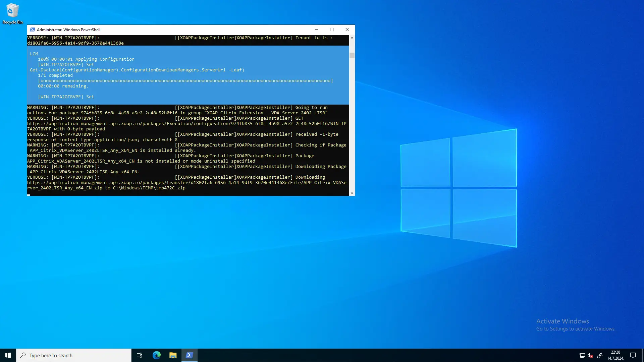Screen dimensions: 644x362
Task: Open the clock and date flyout
Action: pyautogui.click(x=615, y=355)
